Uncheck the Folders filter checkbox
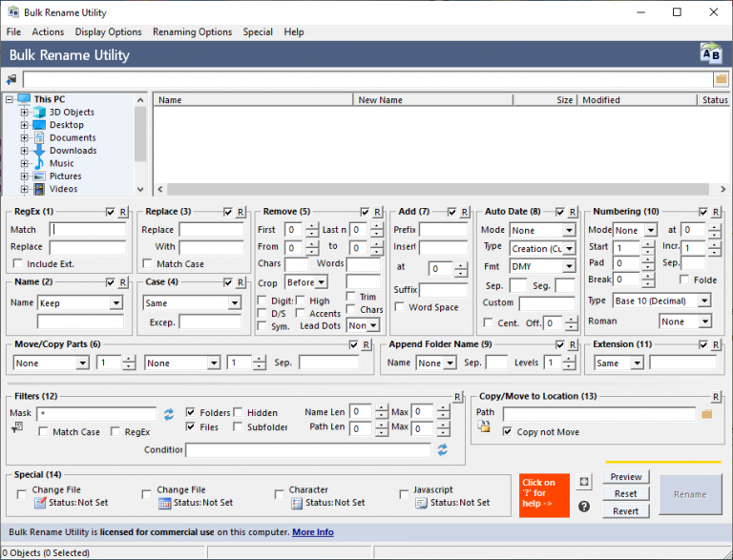The height and width of the screenshot is (560, 733). 190,412
